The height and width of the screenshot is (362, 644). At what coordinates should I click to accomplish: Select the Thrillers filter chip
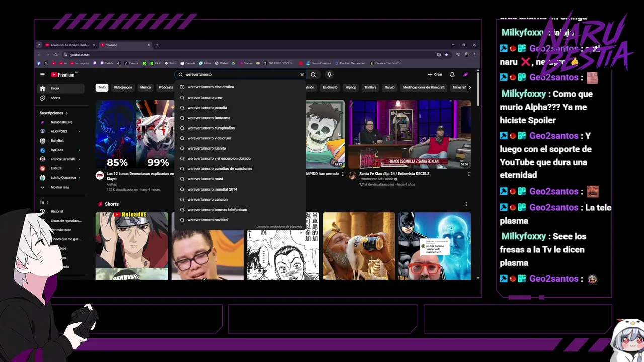pyautogui.click(x=370, y=87)
